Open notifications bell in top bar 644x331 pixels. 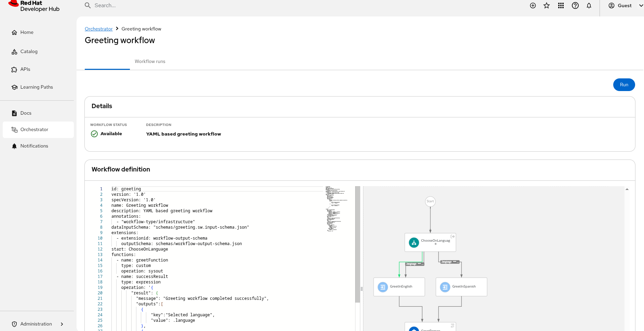pyautogui.click(x=589, y=5)
